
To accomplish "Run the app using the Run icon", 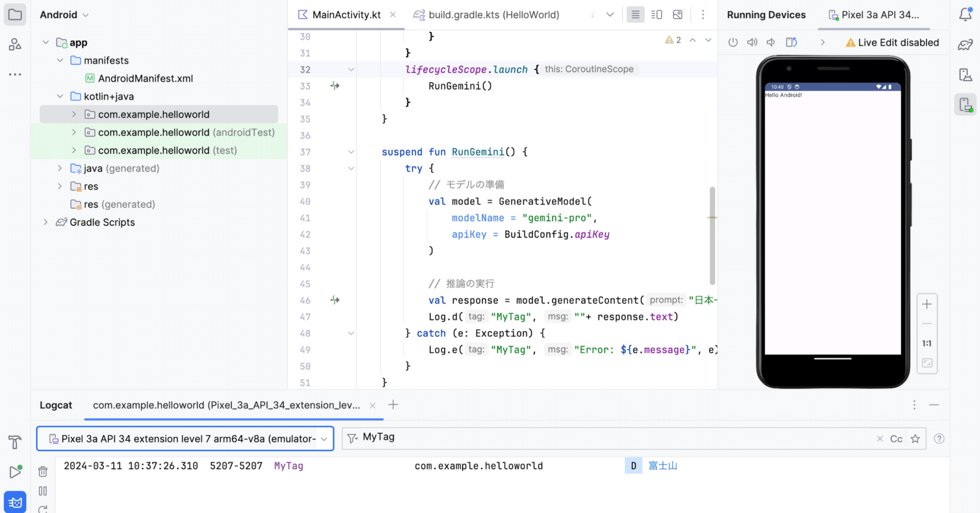I will 15,471.
